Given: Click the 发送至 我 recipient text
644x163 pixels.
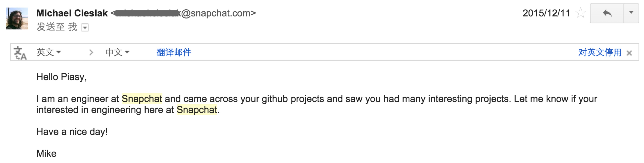Looking at the screenshot, I should click(x=57, y=27).
